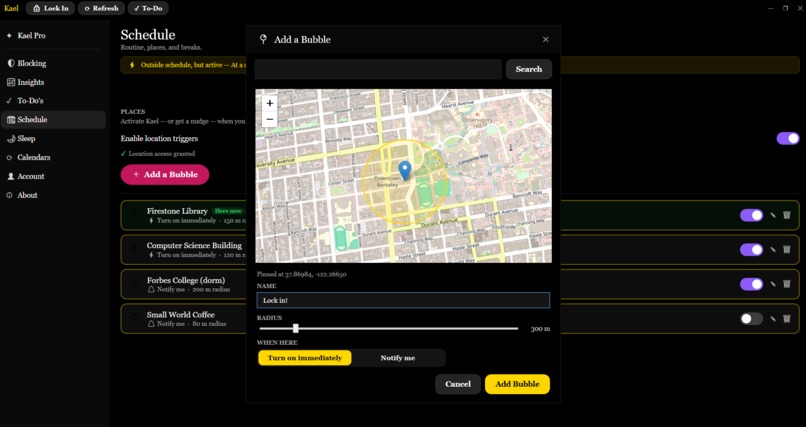Delete Small World Coffee bubble
This screenshot has width=806, height=427.
[786, 318]
